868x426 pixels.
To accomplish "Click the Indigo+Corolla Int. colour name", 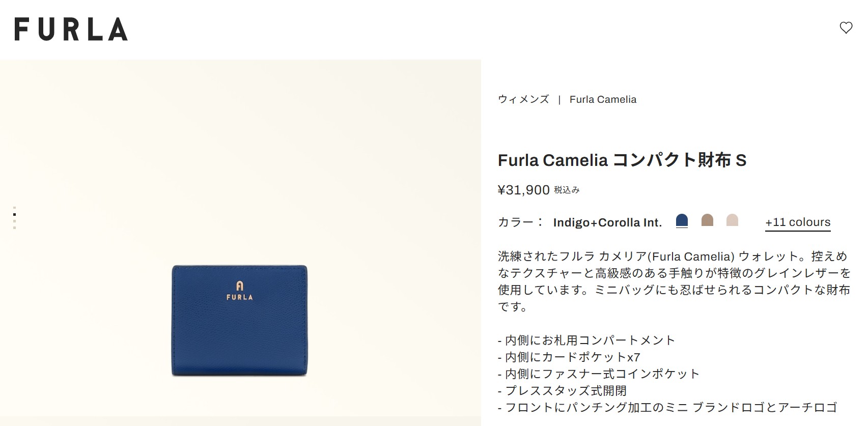I will pos(607,223).
